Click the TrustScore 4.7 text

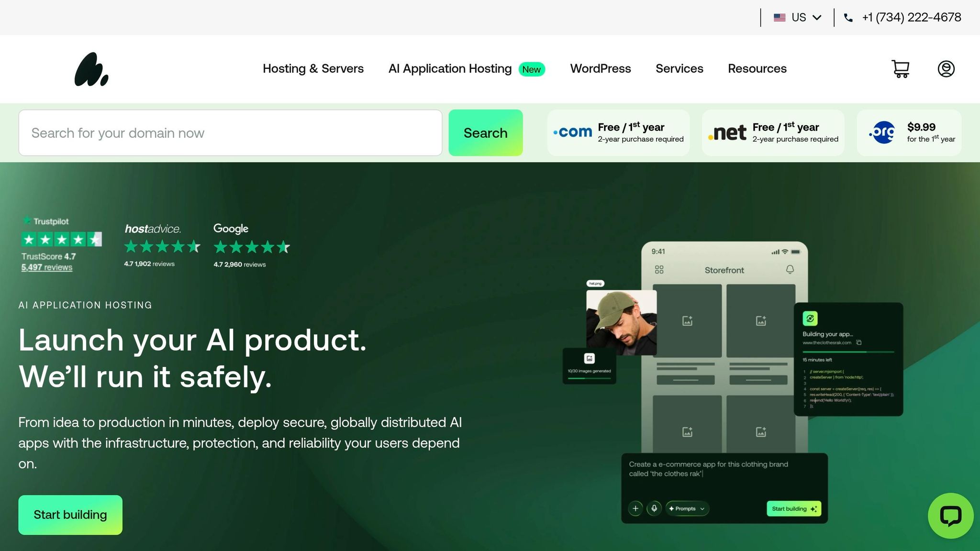[x=49, y=256]
